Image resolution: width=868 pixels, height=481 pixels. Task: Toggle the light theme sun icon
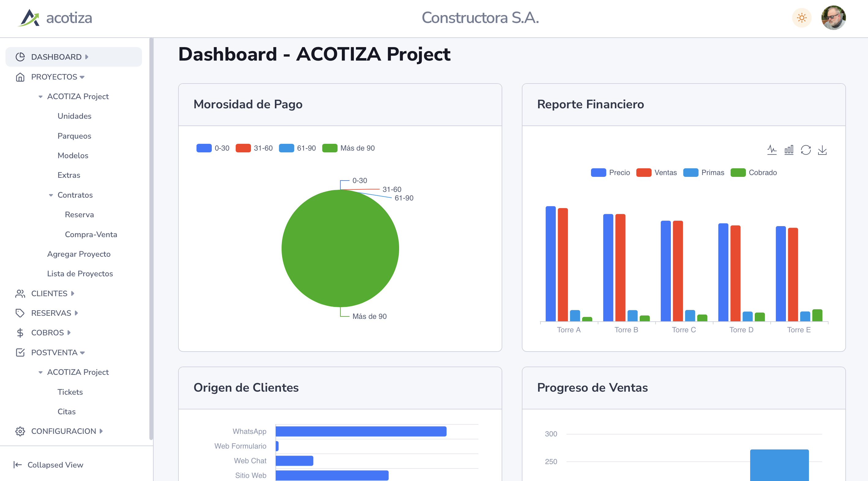[802, 17]
